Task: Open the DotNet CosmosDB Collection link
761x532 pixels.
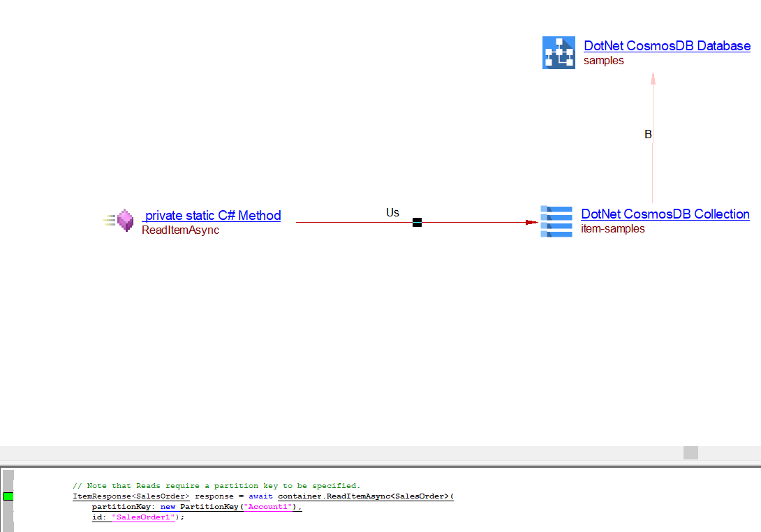Action: (665, 214)
